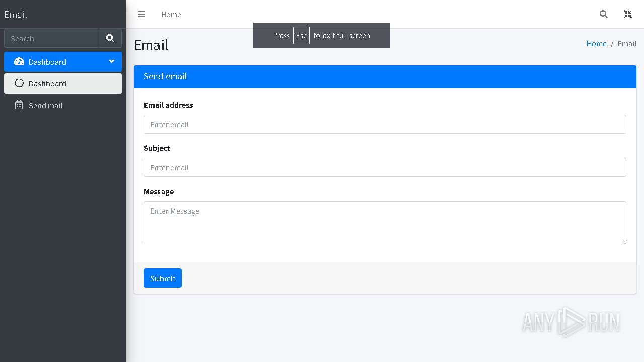Click into the Subject input field
The width and height of the screenshot is (644, 362).
(385, 167)
